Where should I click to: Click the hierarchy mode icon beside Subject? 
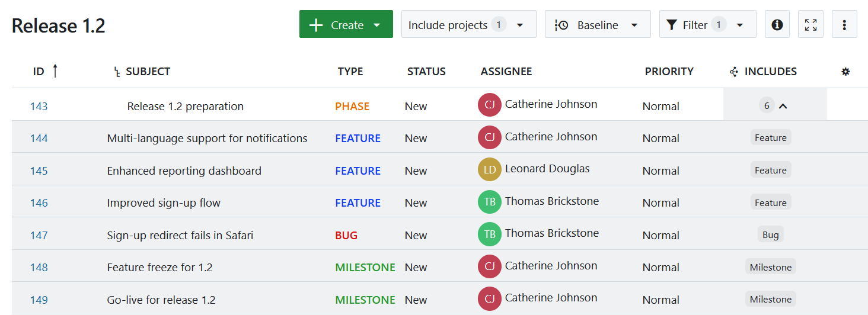click(x=117, y=72)
